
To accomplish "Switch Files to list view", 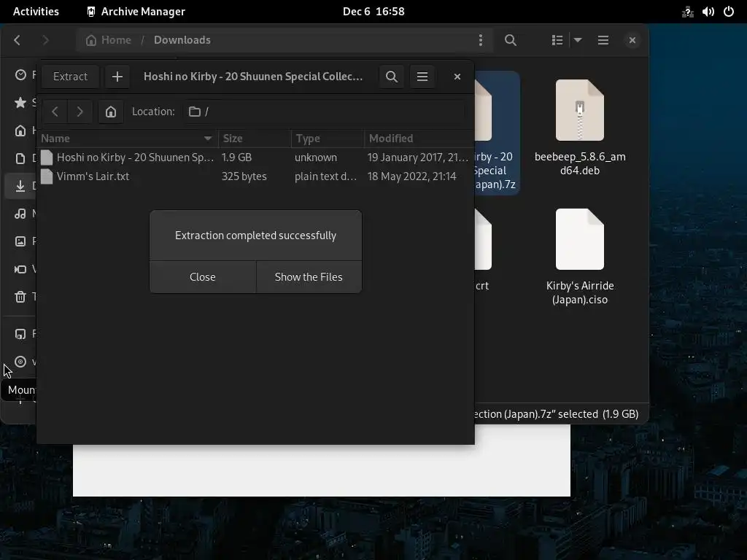I will (x=557, y=40).
